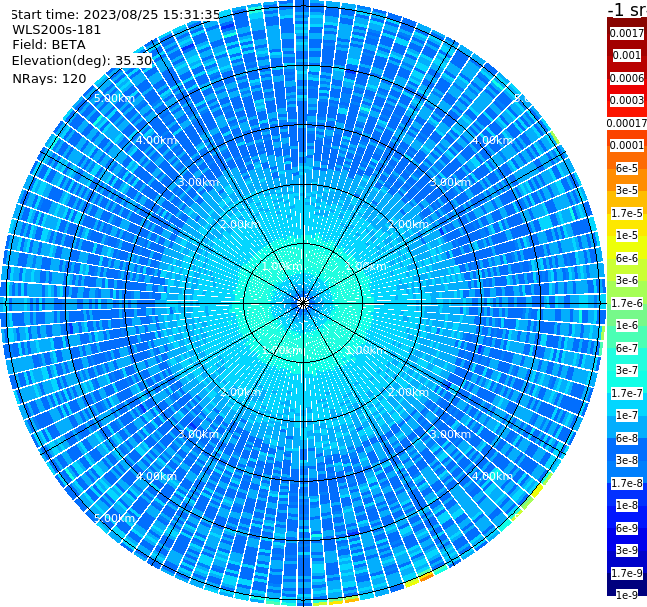Click the lower-right 3.00km range label
Screen dimensions: 647x607
(450, 434)
